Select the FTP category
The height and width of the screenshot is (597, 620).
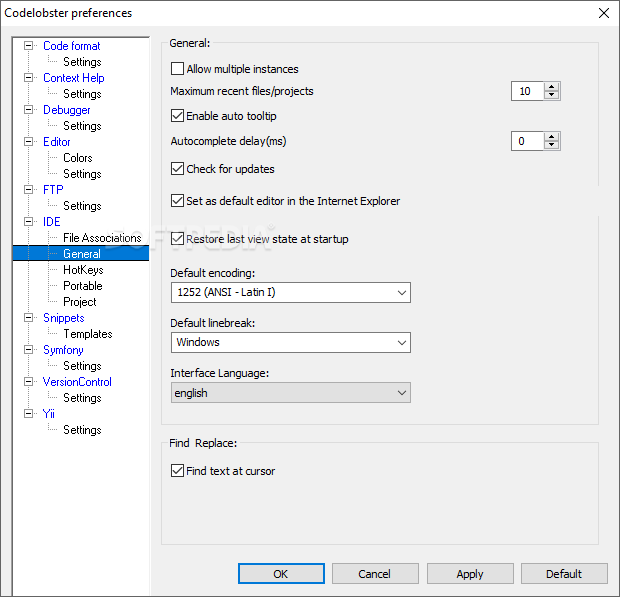pyautogui.click(x=53, y=190)
